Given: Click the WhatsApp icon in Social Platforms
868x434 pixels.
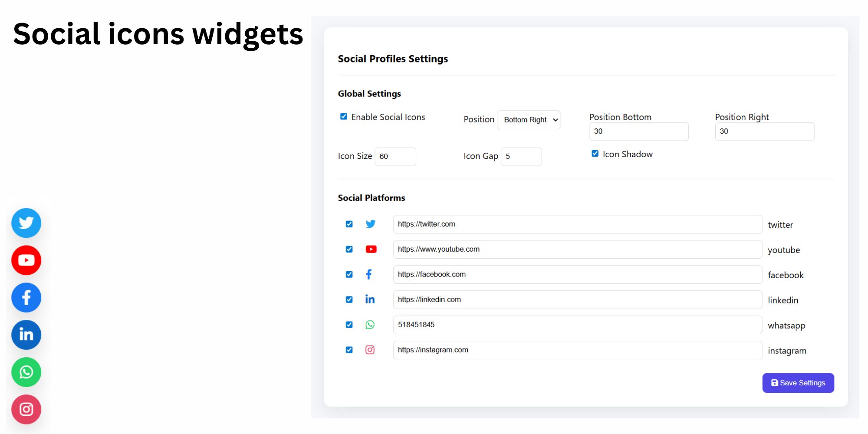Looking at the screenshot, I should click(370, 325).
